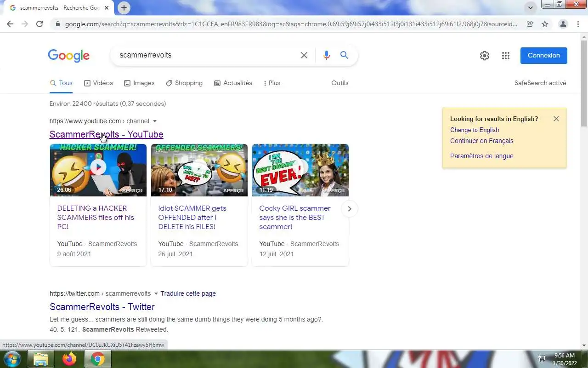Click the Chrome address bar URL

pyautogui.click(x=291, y=24)
